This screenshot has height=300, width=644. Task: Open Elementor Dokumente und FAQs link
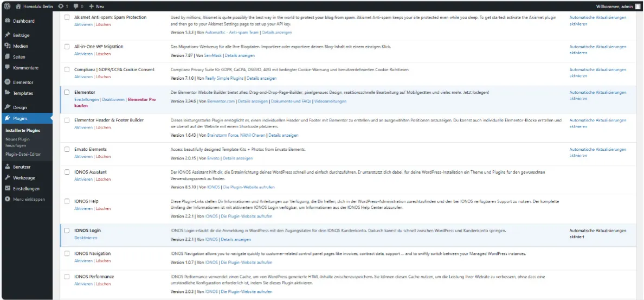tap(292, 101)
